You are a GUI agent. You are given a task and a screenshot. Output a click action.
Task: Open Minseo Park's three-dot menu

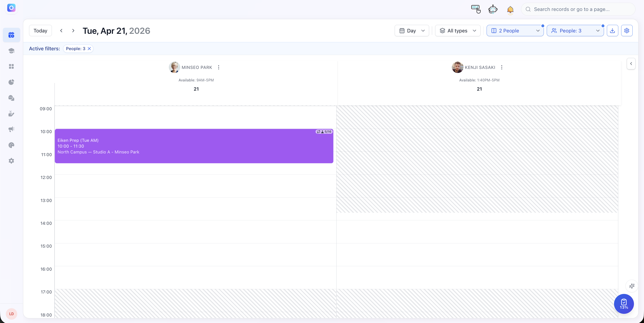tap(219, 67)
